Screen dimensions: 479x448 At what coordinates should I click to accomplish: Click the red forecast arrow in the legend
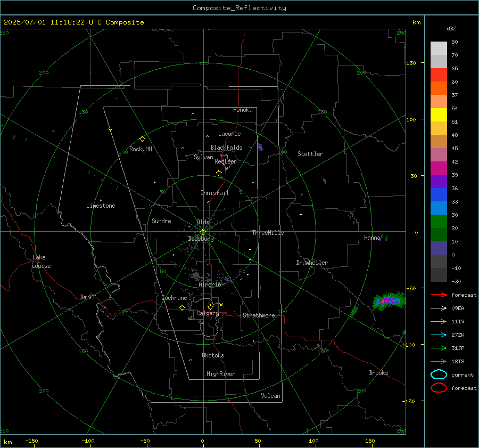(x=439, y=295)
